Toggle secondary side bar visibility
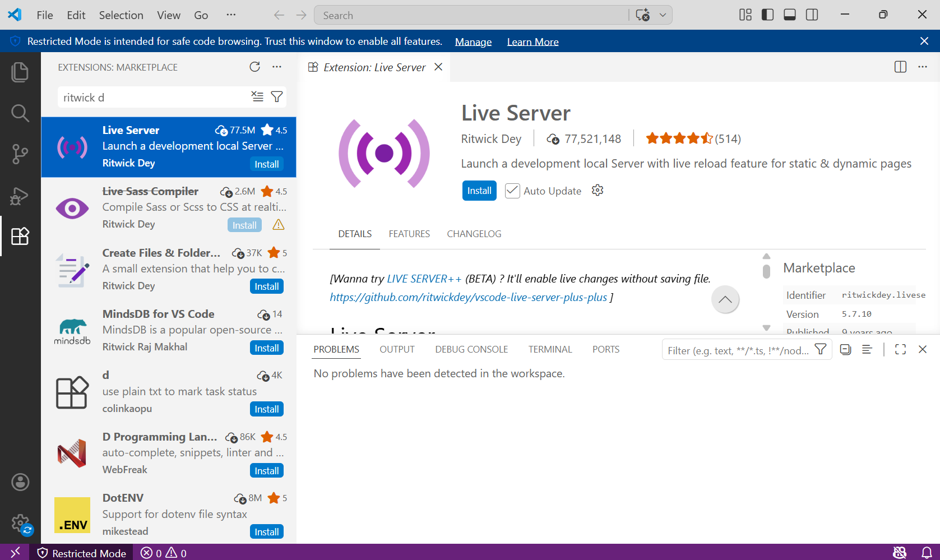Viewport: 940px width, 560px height. tap(812, 15)
